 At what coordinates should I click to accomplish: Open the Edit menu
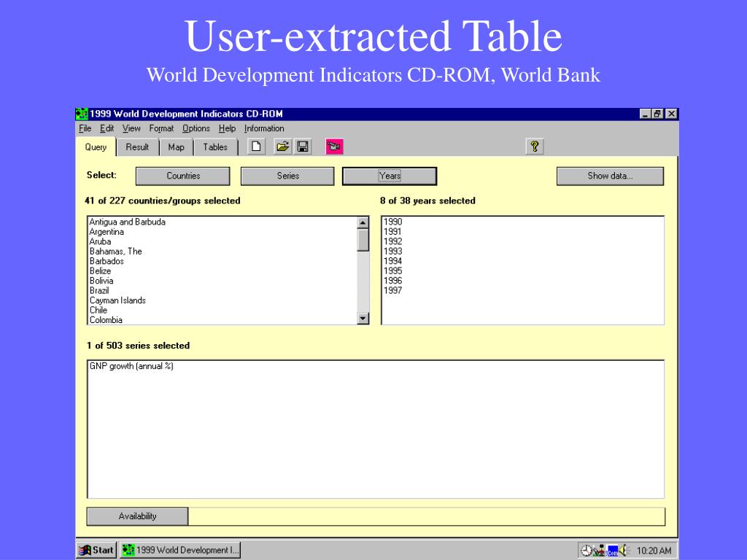107,128
